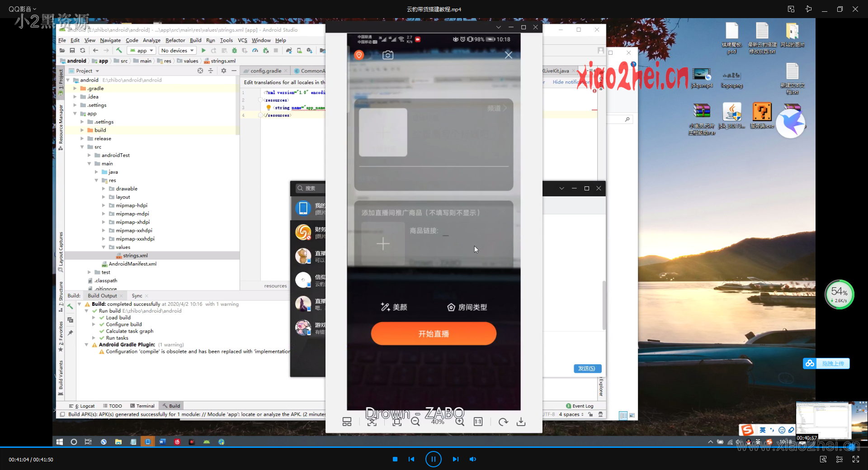Viewport: 868px width, 470px height.
Task: Click the green Run app icon
Action: [203, 51]
